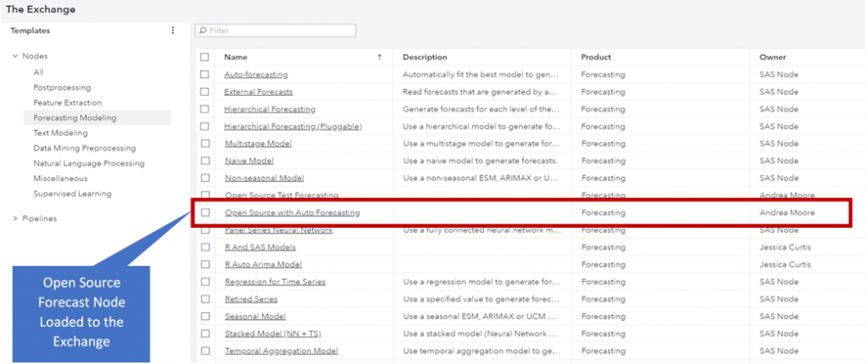
Task: Select checkbox for Open Source with Auto Forecasting
Action: click(204, 212)
